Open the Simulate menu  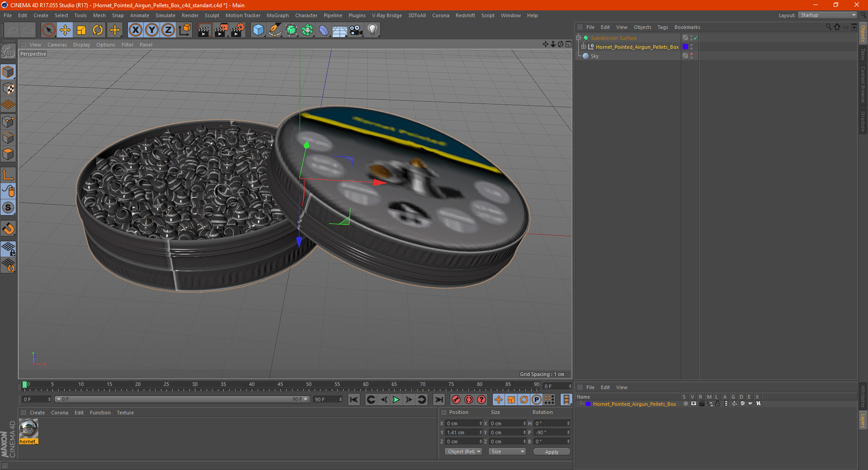(165, 15)
